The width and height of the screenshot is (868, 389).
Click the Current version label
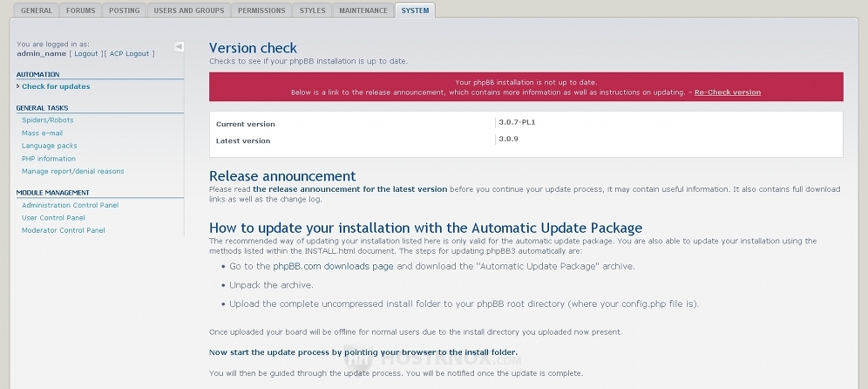point(245,124)
